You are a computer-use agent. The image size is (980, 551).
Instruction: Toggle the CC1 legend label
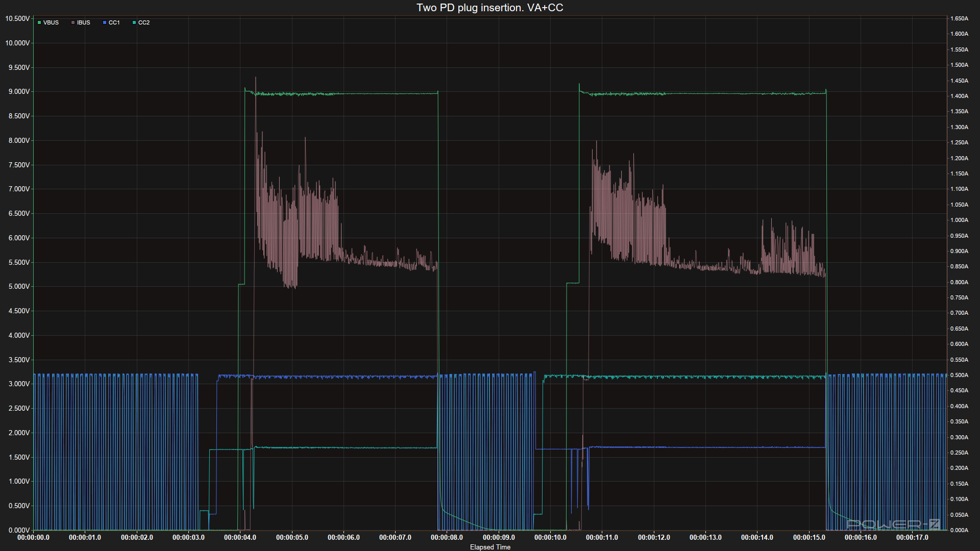click(x=114, y=22)
